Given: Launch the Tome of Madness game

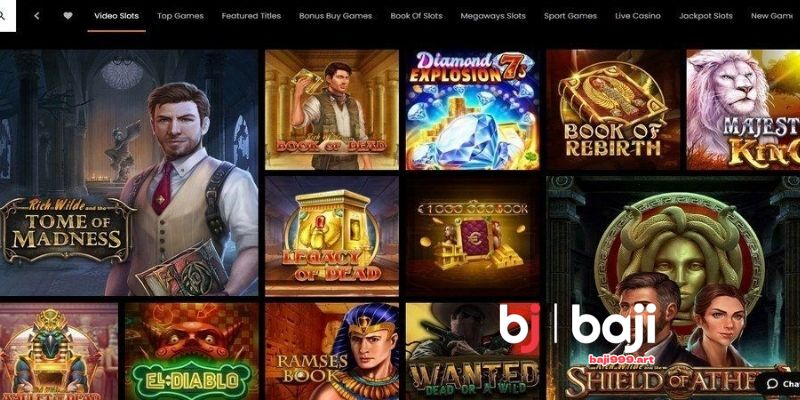Looking at the screenshot, I should [129, 172].
